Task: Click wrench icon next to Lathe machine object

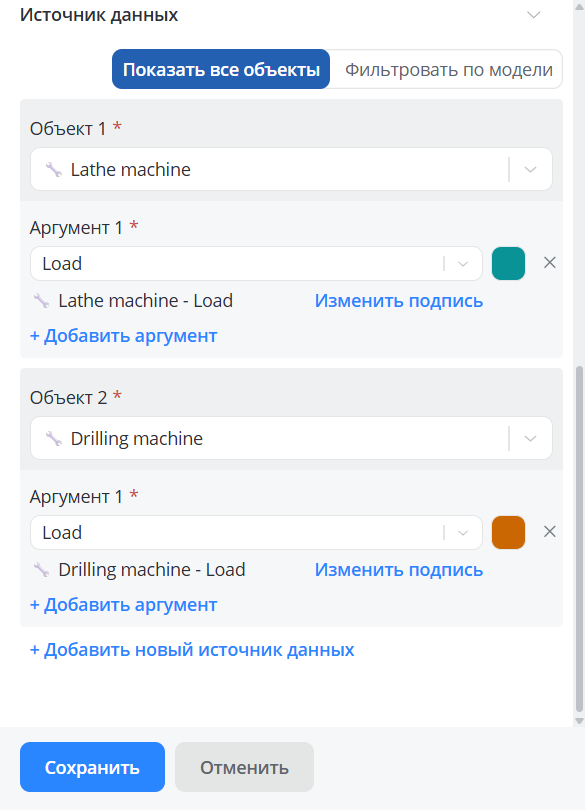Action: pyautogui.click(x=54, y=169)
